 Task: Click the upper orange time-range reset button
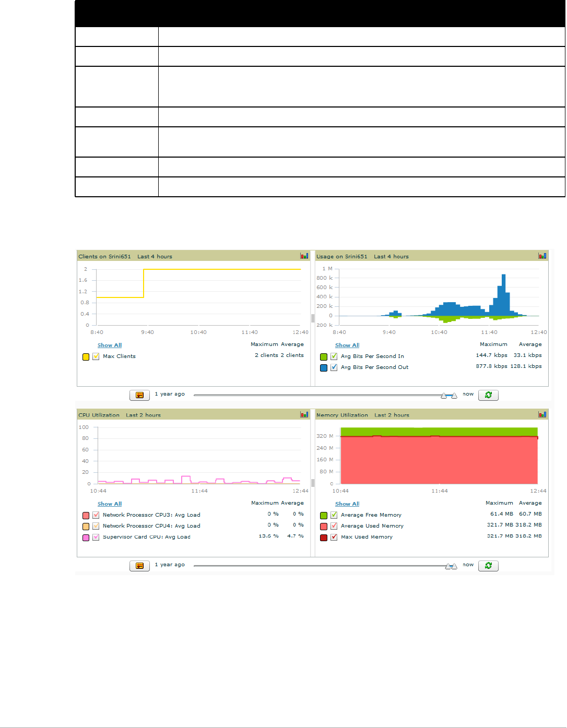click(140, 395)
